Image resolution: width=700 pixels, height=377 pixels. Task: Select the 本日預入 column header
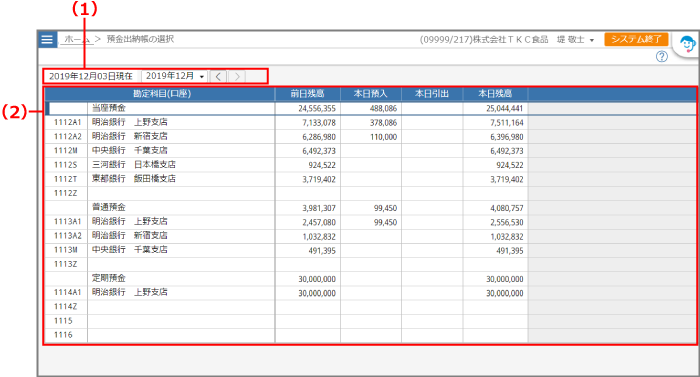(371, 94)
